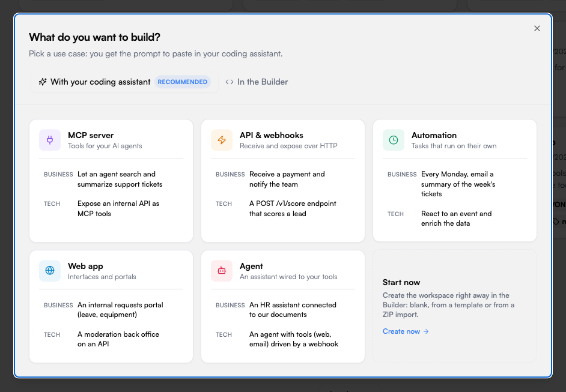Viewport: 566px width, 392px height.
Task: Click the TECH label in API & webhooks card
Action: 224,204
